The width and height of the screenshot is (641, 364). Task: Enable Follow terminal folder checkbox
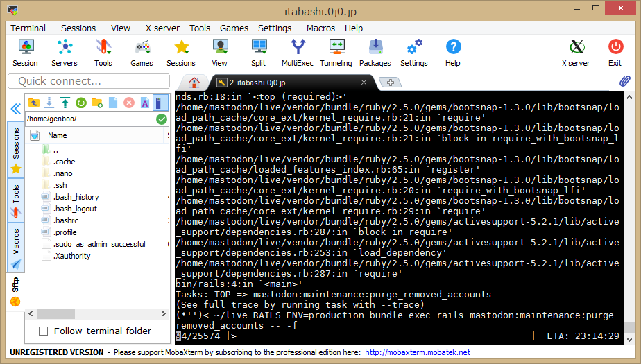pos(44,331)
